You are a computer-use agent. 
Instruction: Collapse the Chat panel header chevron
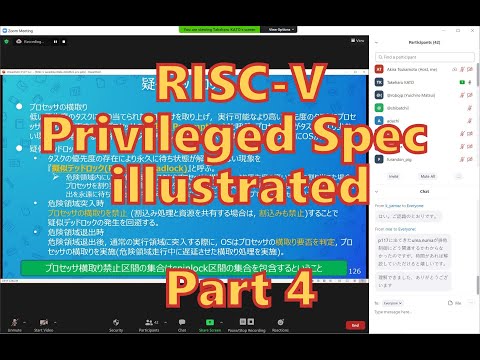tap(377, 192)
